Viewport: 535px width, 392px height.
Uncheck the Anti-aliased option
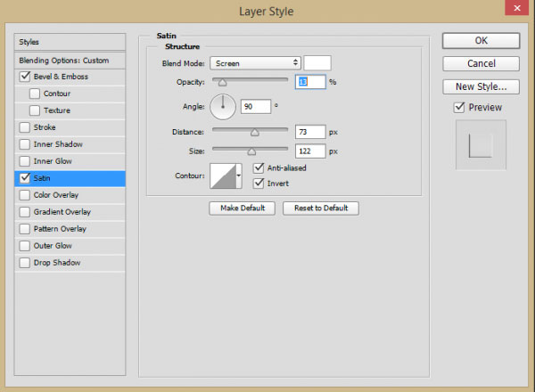pyautogui.click(x=259, y=167)
